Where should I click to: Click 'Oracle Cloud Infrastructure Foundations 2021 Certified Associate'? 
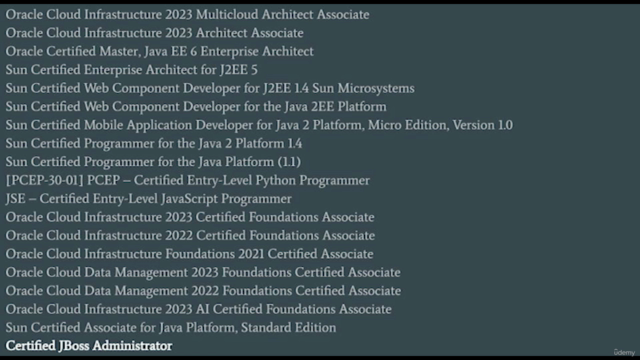(189, 254)
